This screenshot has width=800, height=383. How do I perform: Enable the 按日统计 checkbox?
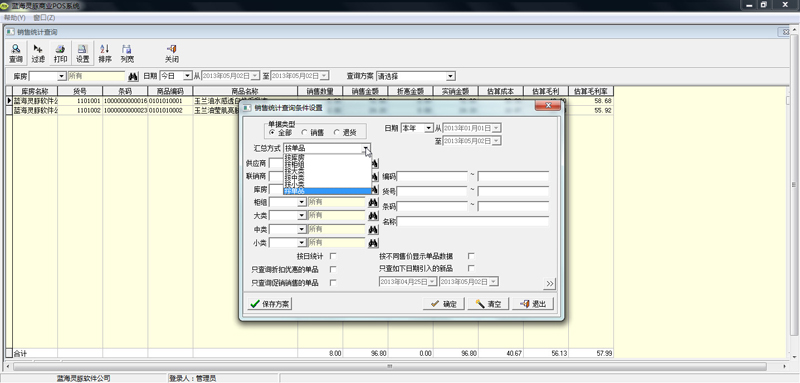click(333, 256)
